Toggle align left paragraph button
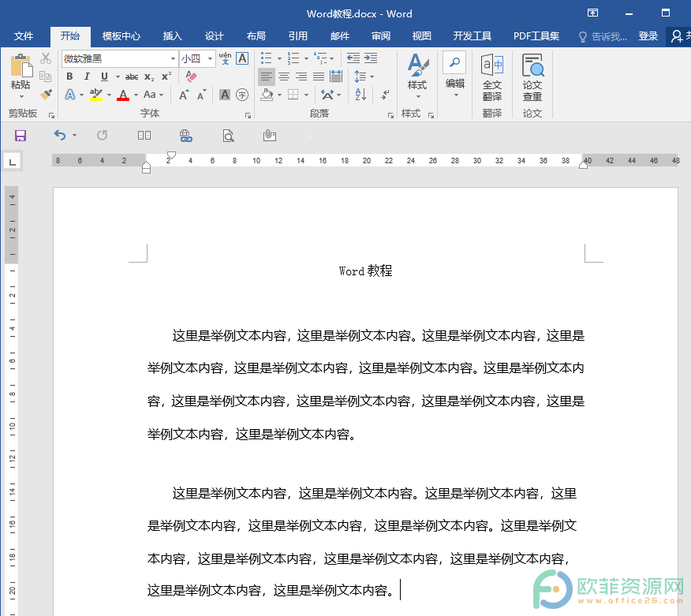 pyautogui.click(x=266, y=77)
